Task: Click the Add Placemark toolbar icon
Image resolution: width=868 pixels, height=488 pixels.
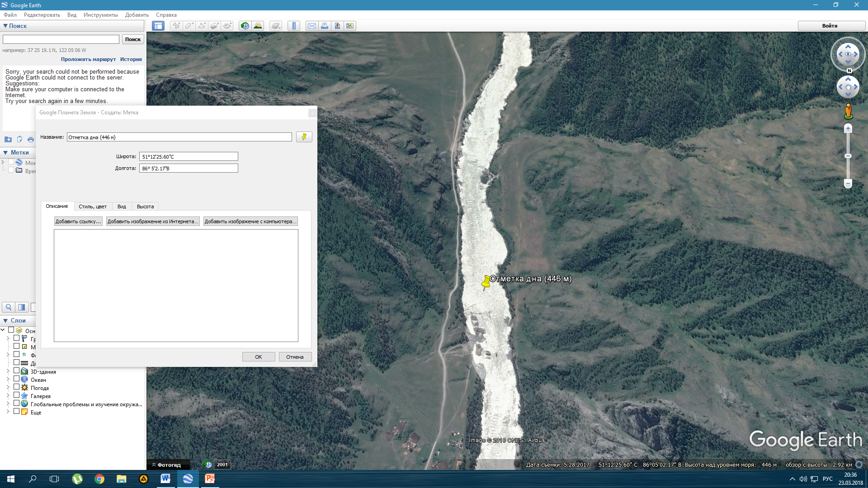Action: (x=176, y=26)
